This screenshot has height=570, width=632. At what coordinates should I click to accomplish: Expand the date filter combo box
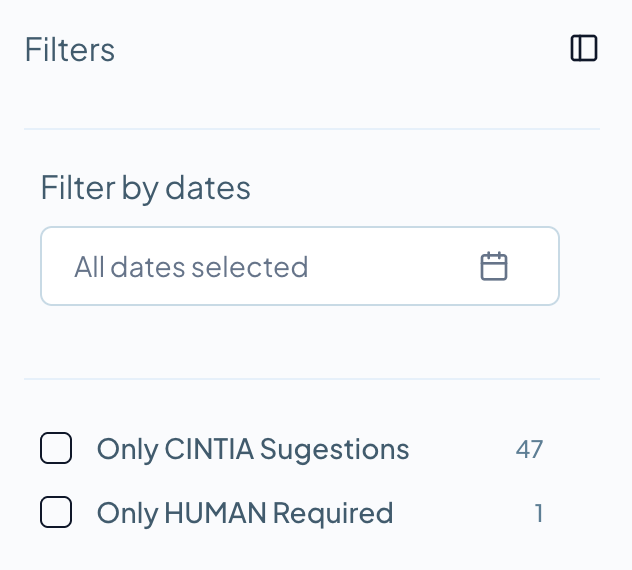tap(299, 266)
